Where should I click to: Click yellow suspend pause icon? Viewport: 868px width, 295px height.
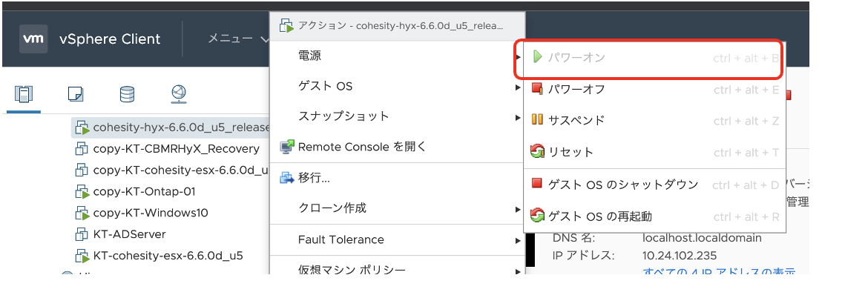[x=537, y=119]
